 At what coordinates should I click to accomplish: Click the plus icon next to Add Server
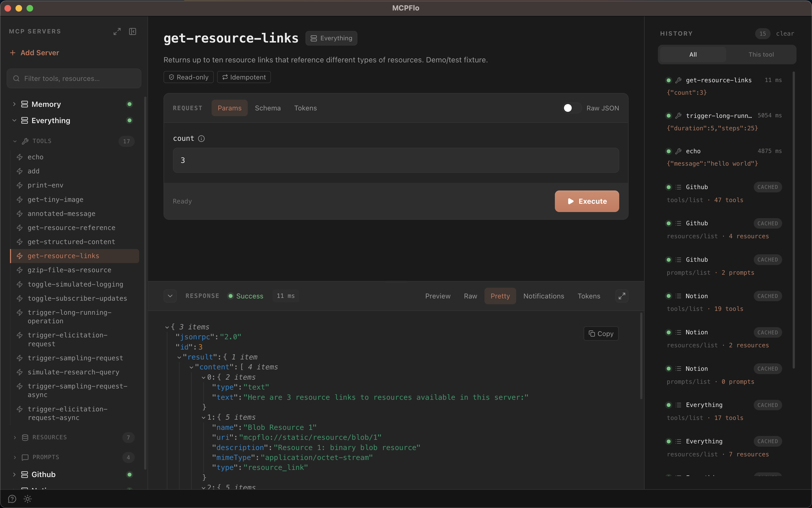(13, 53)
